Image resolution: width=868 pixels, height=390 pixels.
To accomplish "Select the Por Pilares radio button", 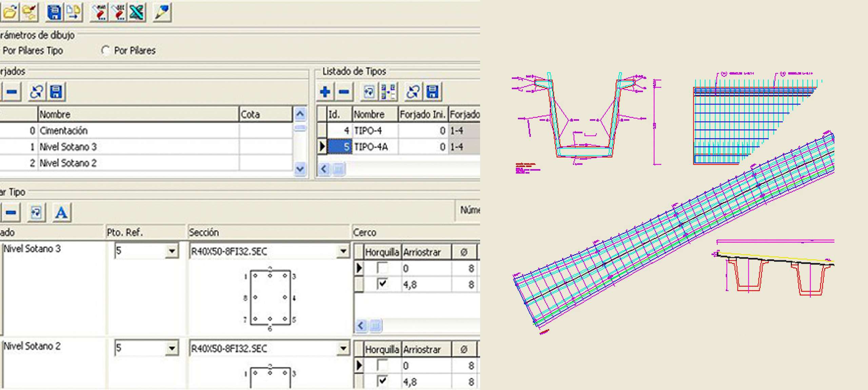I will pyautogui.click(x=105, y=51).
